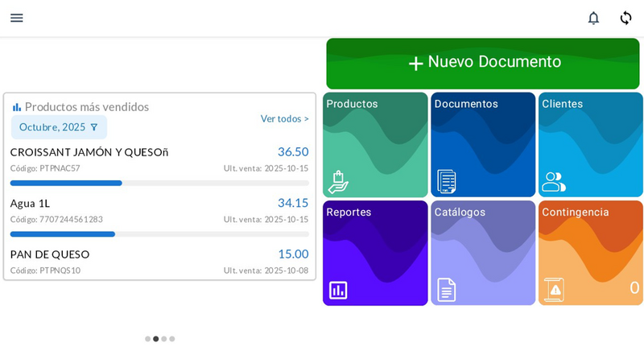Open the Clientes tile
The image size is (644, 347).
coord(590,145)
